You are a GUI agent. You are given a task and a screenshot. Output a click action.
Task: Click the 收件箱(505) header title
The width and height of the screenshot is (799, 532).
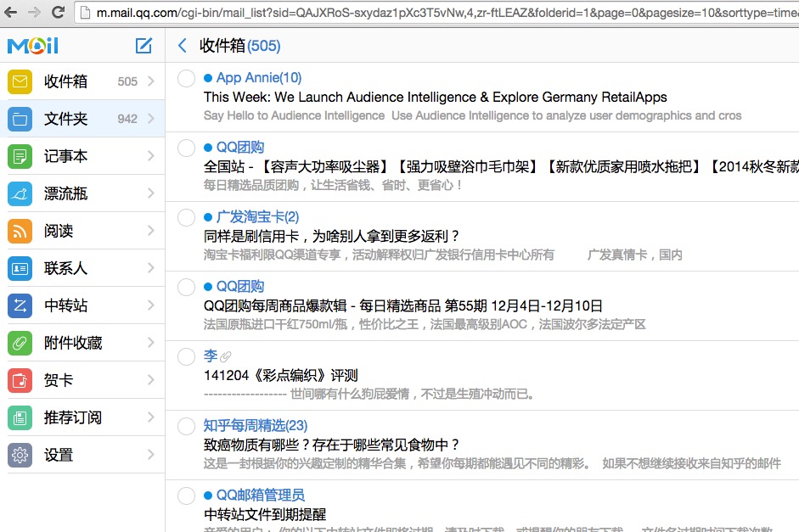point(239,46)
